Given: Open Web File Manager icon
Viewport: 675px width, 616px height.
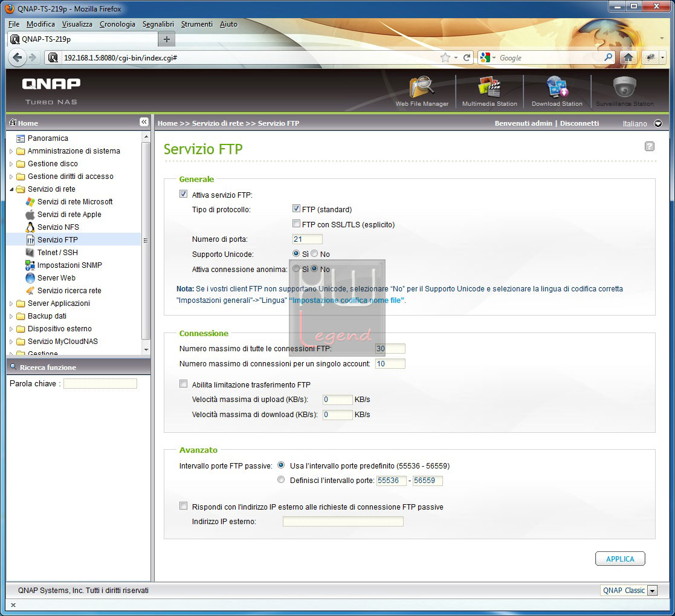Looking at the screenshot, I should pyautogui.click(x=421, y=87).
